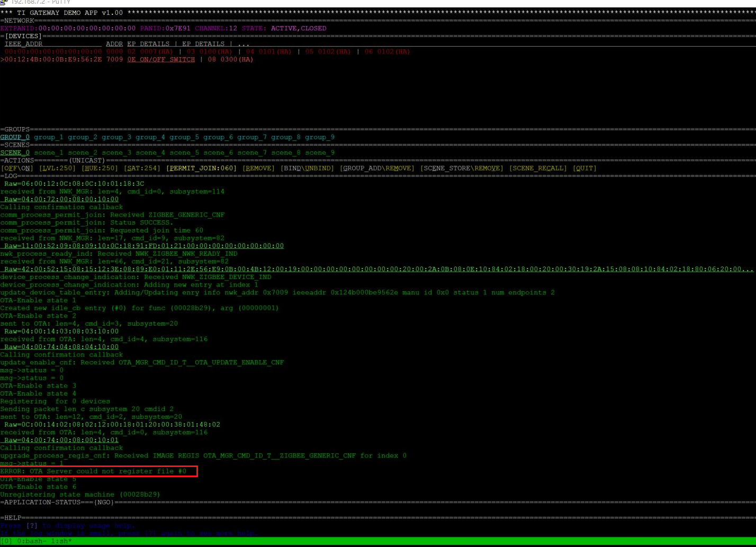Click log line 'comm_process_permit_join: Received ZIGBEE_GENERIC_CNF'

click(112, 215)
